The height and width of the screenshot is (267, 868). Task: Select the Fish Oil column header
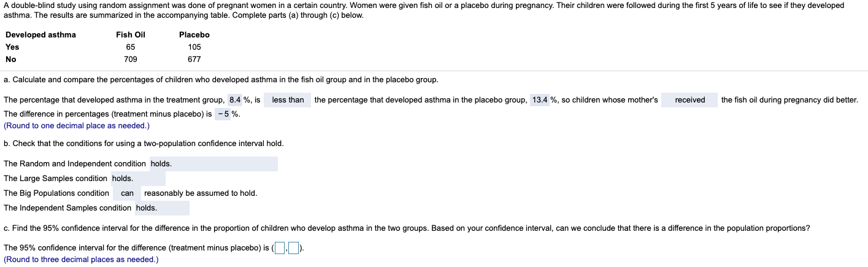point(131,35)
